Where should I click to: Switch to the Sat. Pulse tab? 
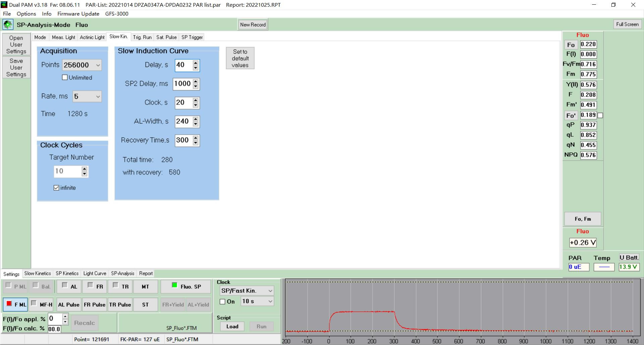point(166,37)
